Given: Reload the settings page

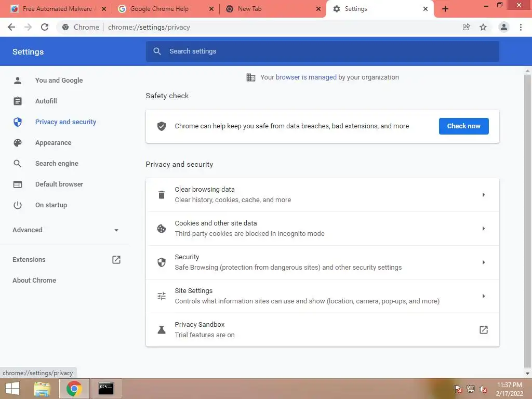Looking at the screenshot, I should 45,27.
